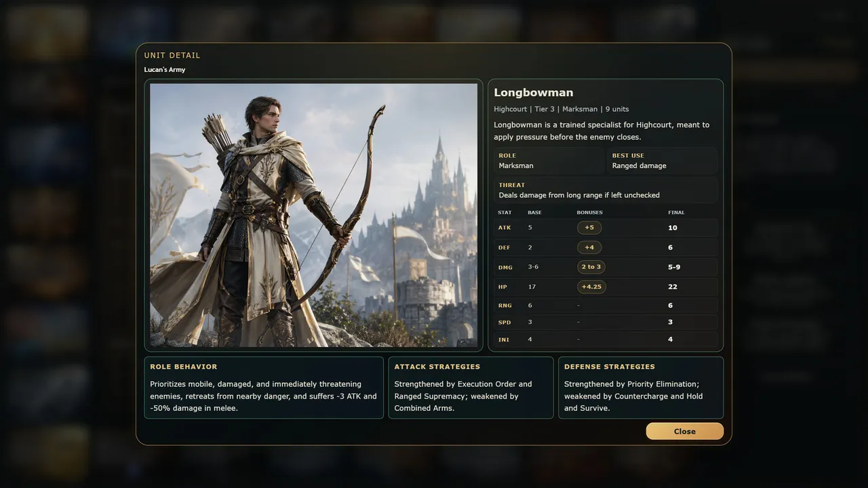The image size is (868, 488).
Task: Click the 'Lucan's Army' label
Action: tap(164, 70)
